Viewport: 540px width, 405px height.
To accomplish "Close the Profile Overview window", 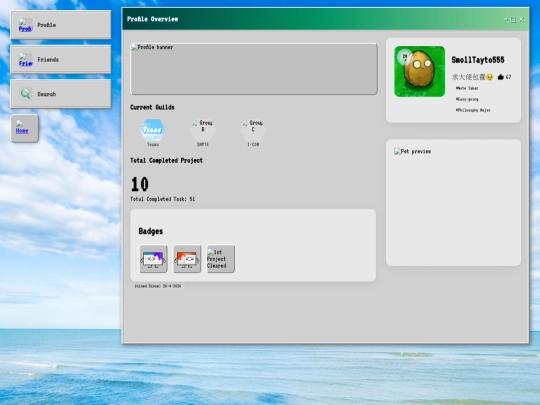I will (522, 20).
